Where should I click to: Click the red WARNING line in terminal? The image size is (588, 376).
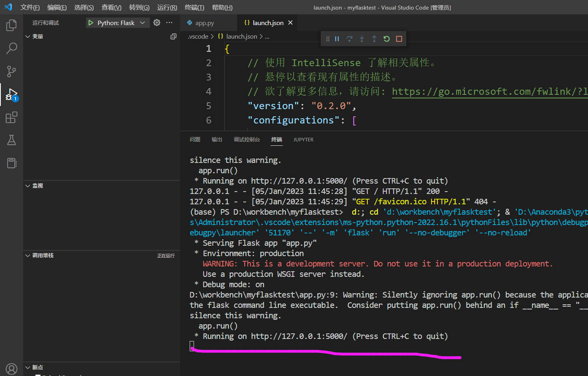[x=378, y=264]
